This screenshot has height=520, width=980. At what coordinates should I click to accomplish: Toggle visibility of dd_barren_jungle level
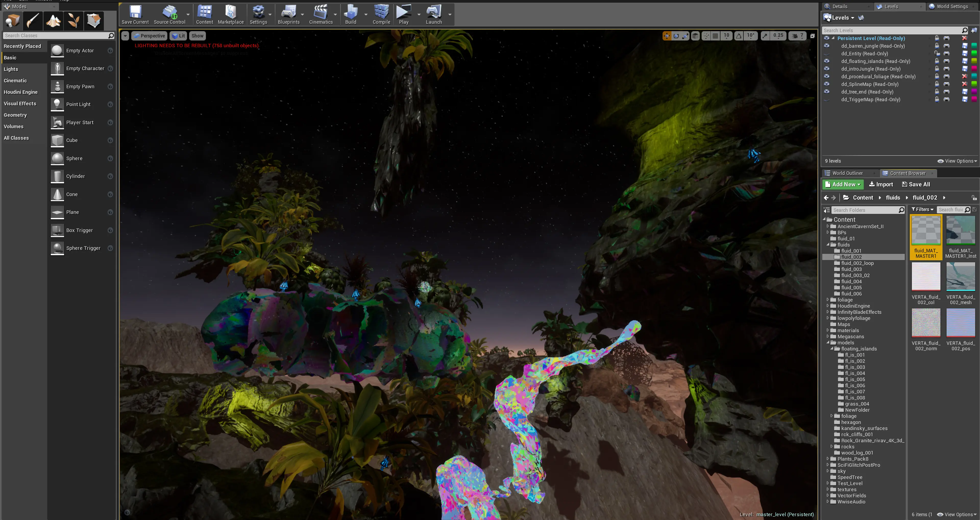tap(826, 46)
